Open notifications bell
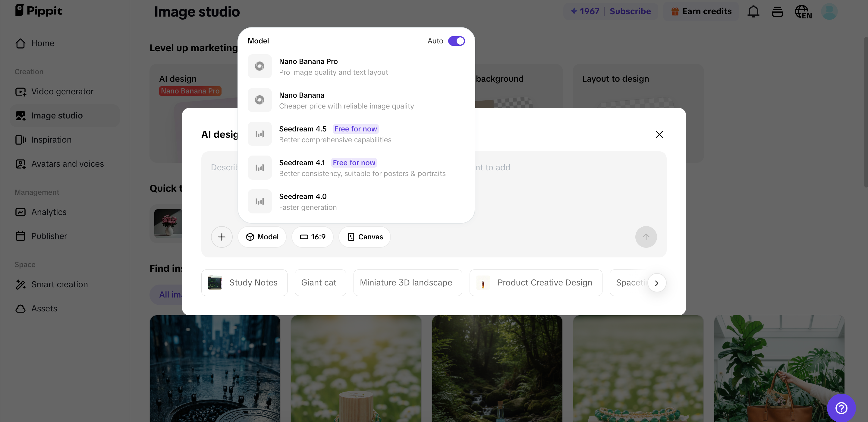Screen dimensions: 868x422 pyautogui.click(x=753, y=11)
